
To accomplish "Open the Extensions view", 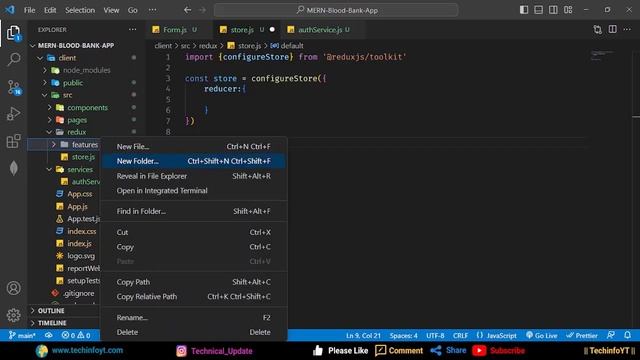I will [x=13, y=141].
